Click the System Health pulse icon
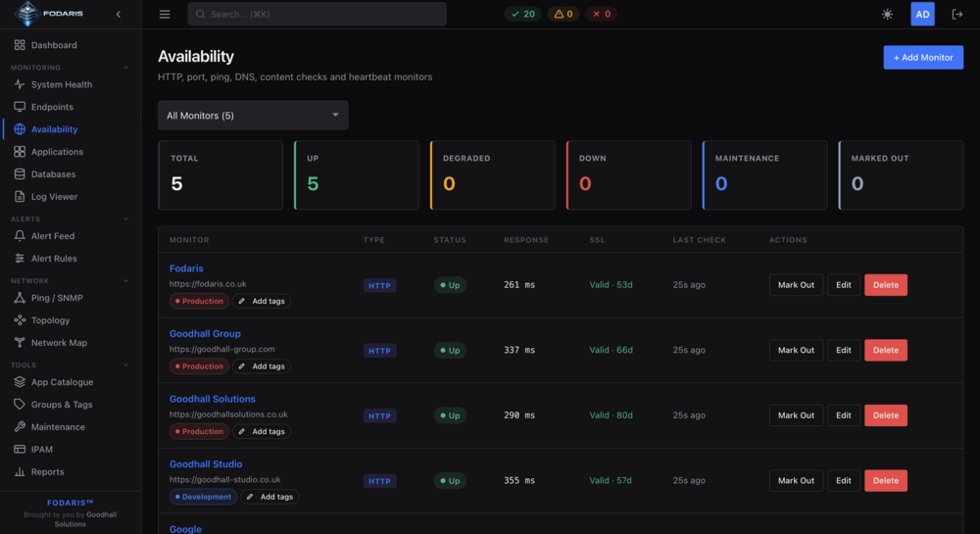 [x=20, y=84]
